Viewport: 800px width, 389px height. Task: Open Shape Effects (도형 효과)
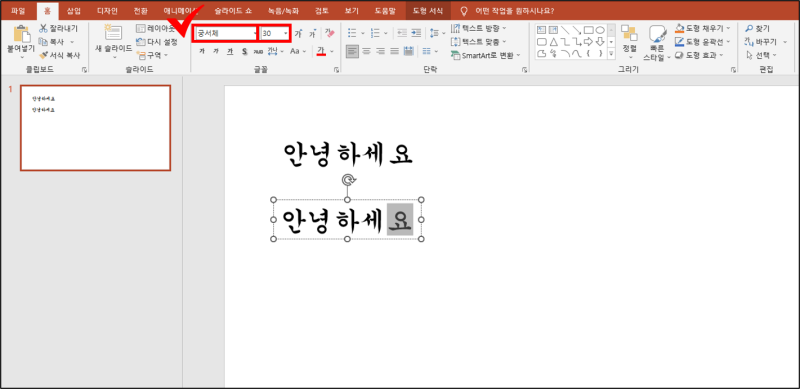(699, 55)
